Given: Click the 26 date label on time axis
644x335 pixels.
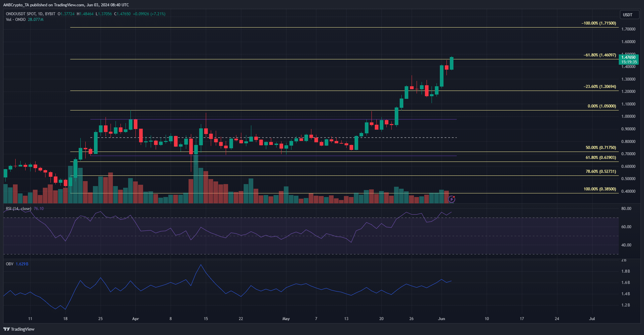Looking at the screenshot, I should tap(411, 319).
